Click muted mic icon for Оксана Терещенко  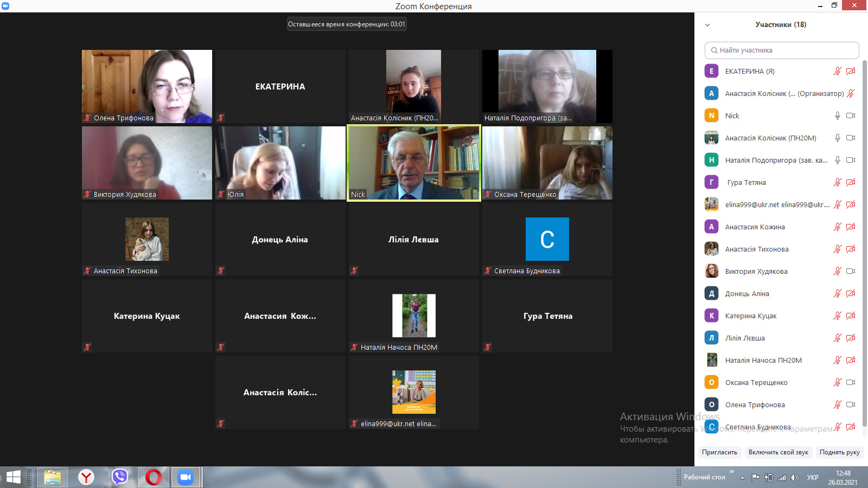pos(838,382)
